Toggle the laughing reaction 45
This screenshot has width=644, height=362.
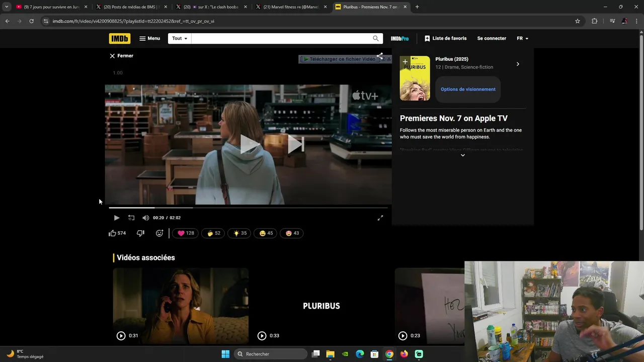tap(266, 233)
